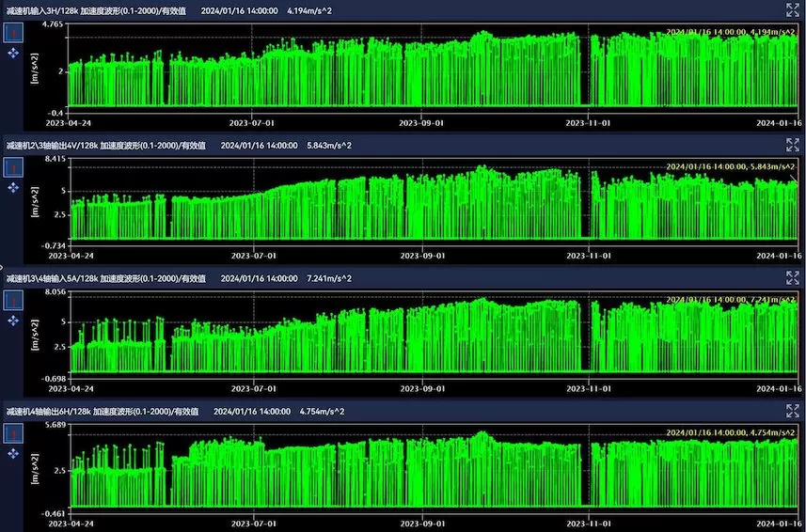Toggle cursor marker button on 减速机2\3轴输出4V chart
Viewport: 806px width, 532px height.
click(x=13, y=166)
